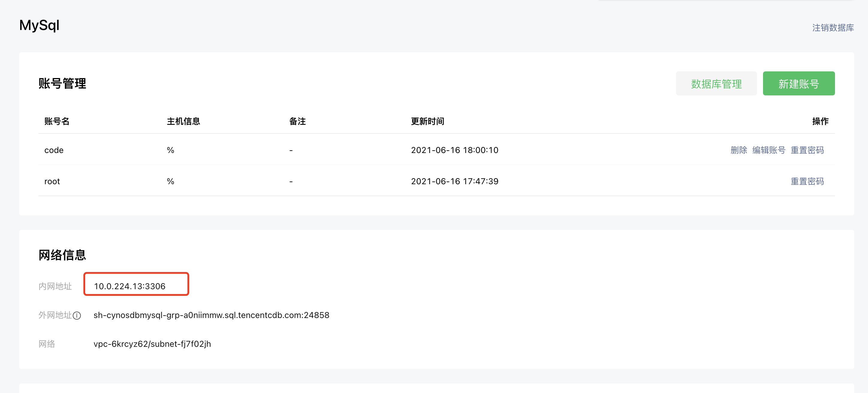
Task: Click the MySql page title
Action: (x=39, y=25)
